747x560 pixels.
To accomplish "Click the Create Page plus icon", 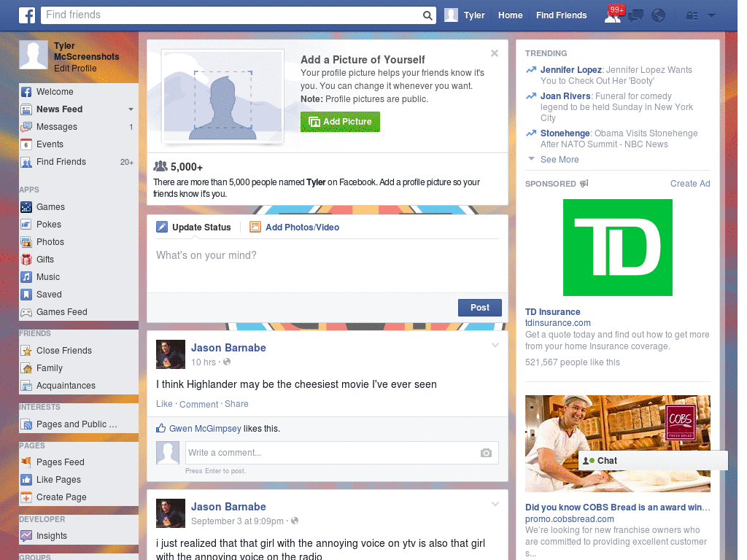I will point(26,497).
